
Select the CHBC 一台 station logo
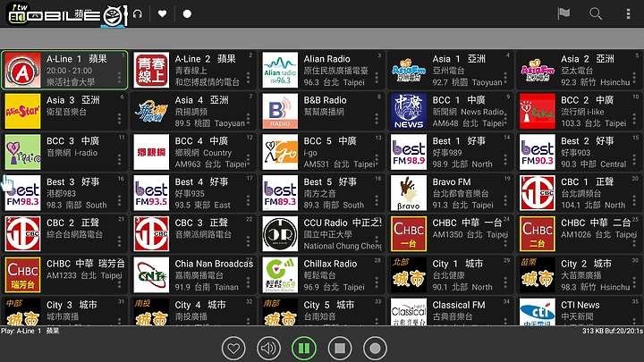409,234
